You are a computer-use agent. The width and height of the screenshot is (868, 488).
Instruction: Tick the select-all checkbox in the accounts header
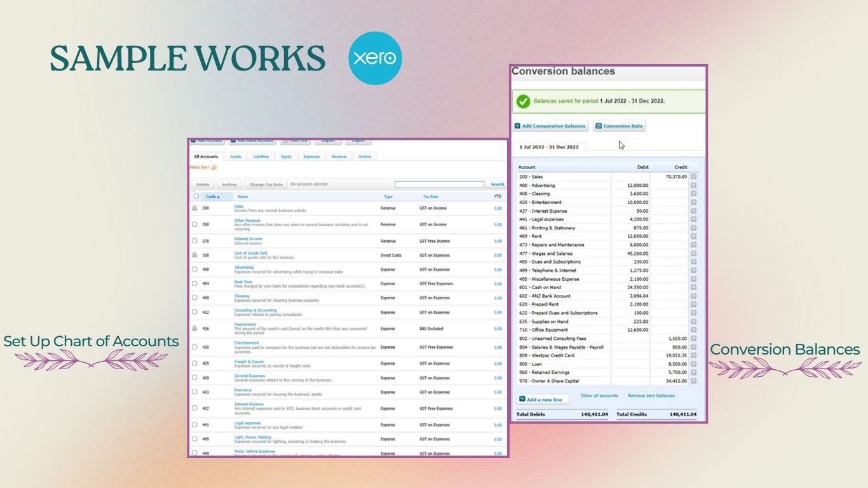point(196,196)
